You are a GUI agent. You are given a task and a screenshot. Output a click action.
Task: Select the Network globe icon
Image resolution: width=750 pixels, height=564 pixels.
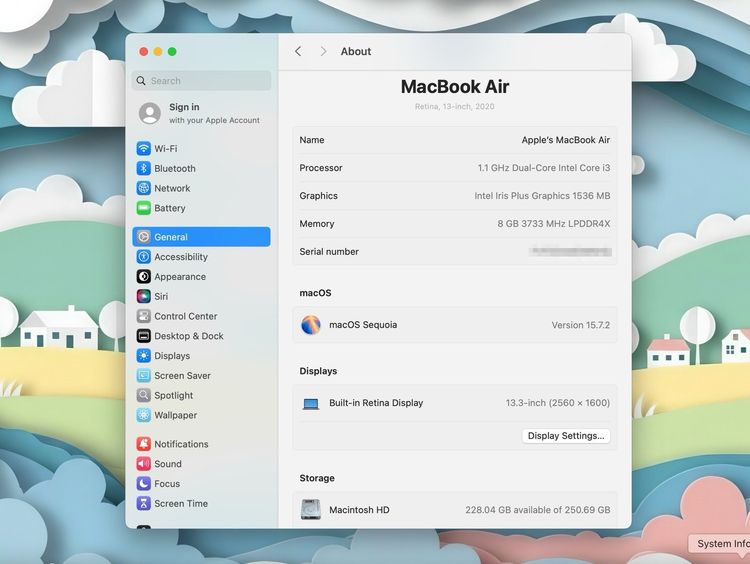pyautogui.click(x=143, y=188)
